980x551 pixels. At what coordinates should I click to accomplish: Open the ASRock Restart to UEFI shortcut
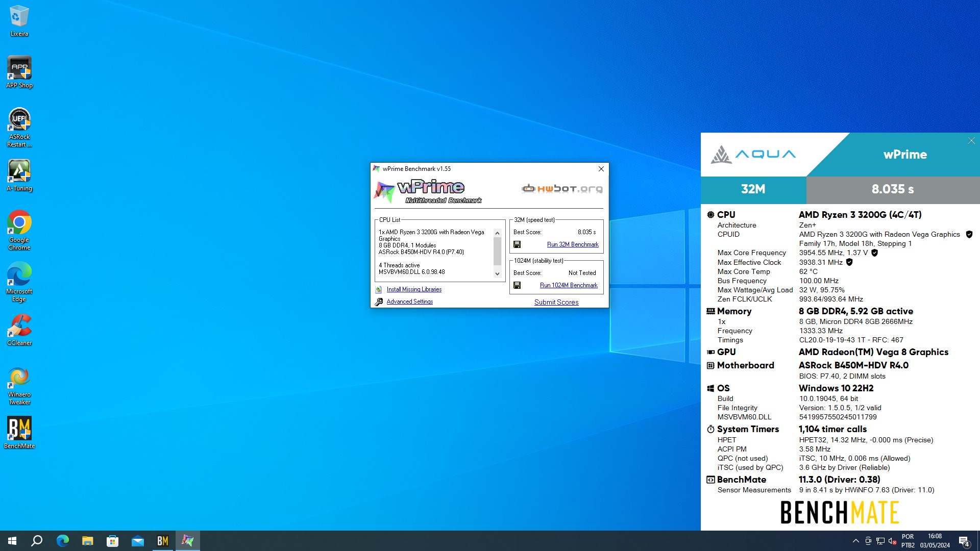[19, 128]
